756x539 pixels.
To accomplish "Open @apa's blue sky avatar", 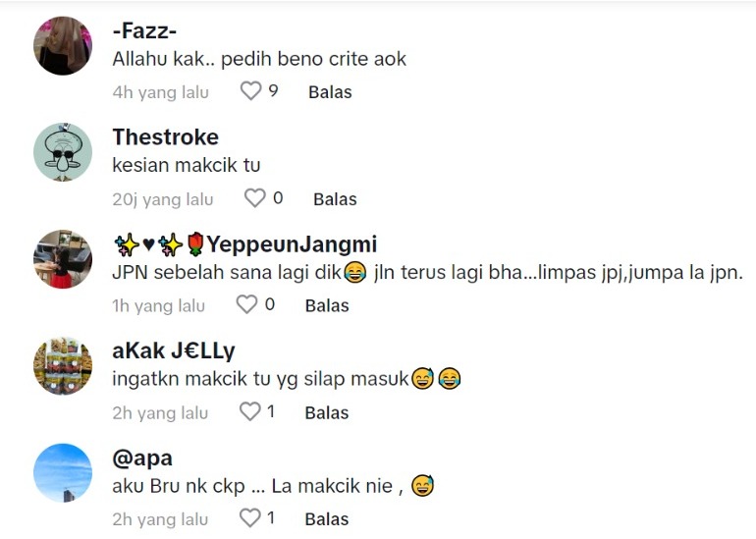I will tap(63, 473).
